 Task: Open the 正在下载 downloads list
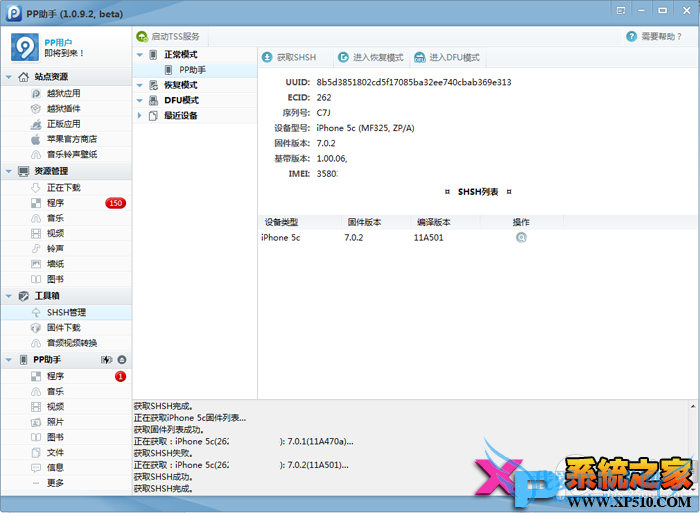pyautogui.click(x=63, y=187)
